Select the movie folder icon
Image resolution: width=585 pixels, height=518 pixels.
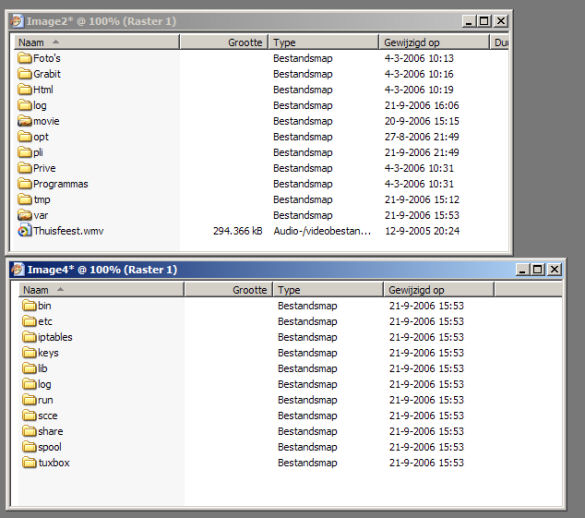25,121
